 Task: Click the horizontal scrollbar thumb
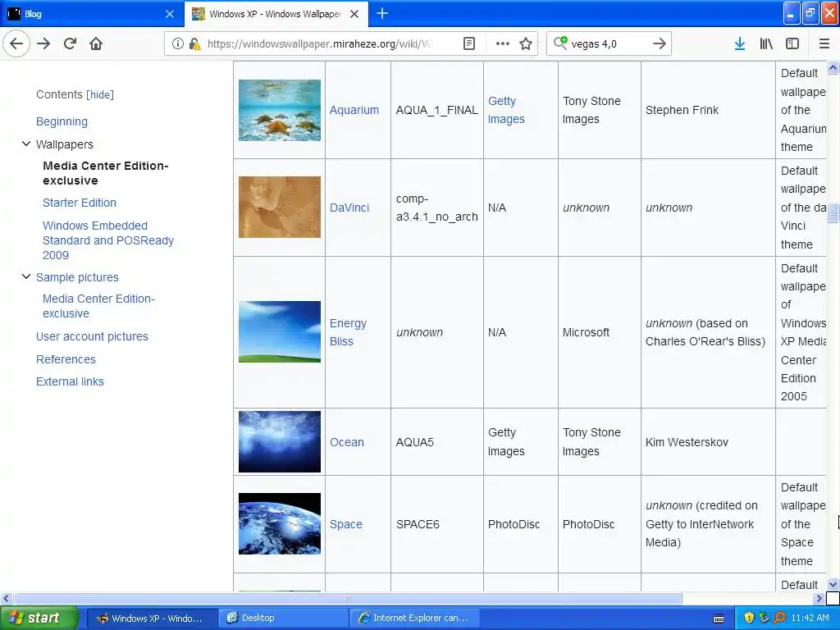pyautogui.click(x=347, y=598)
